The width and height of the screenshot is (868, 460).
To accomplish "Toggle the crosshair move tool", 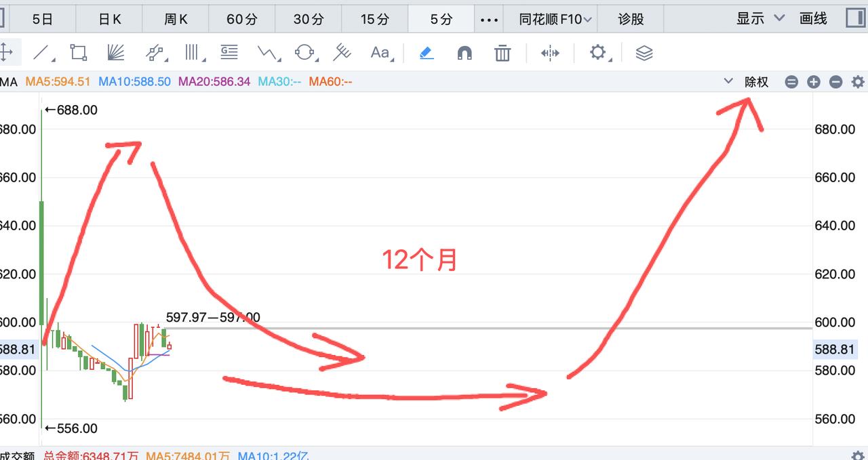I will [x=9, y=51].
